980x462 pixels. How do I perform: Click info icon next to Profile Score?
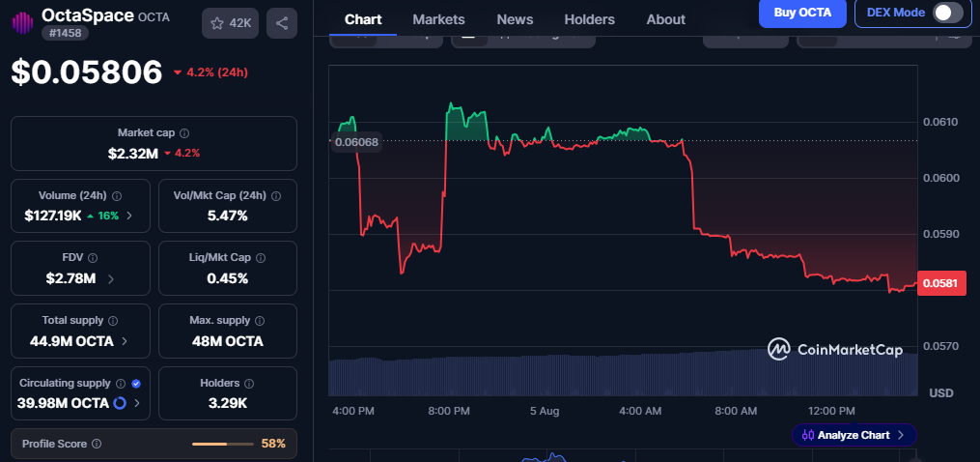click(97, 444)
